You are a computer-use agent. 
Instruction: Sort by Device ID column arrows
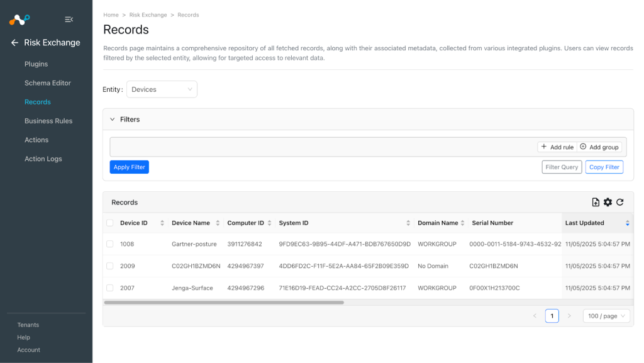click(x=162, y=223)
